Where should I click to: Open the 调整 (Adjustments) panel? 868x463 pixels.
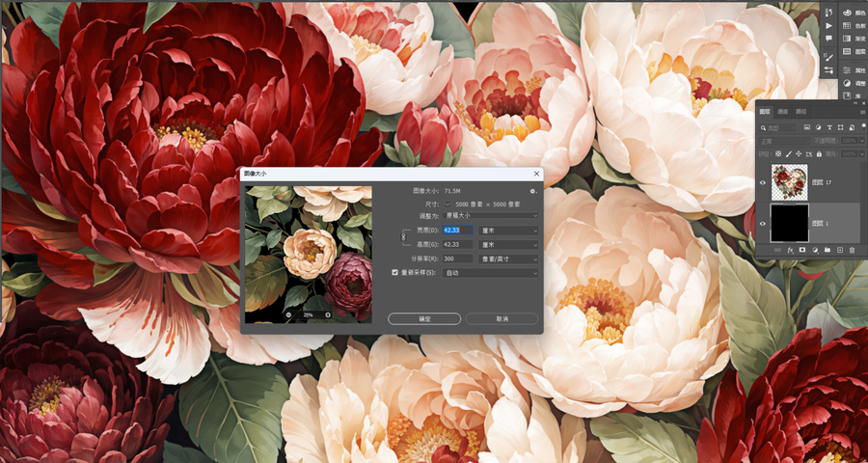click(x=854, y=83)
